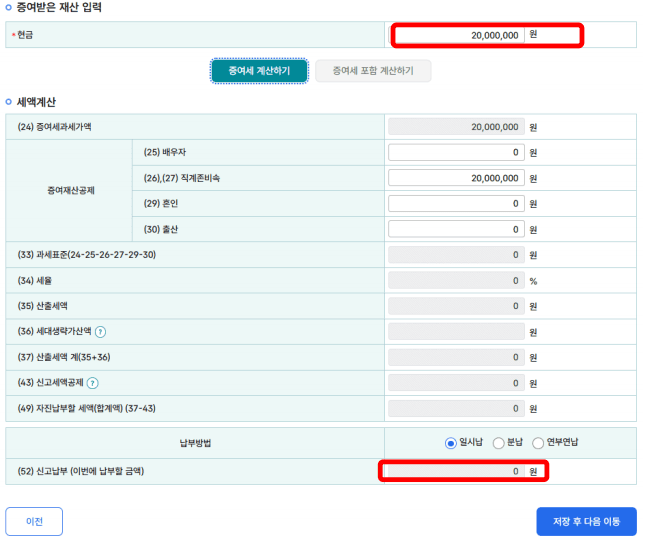The height and width of the screenshot is (538, 648).
Task: Focus the (30) 출산 deduction field
Action: (456, 229)
